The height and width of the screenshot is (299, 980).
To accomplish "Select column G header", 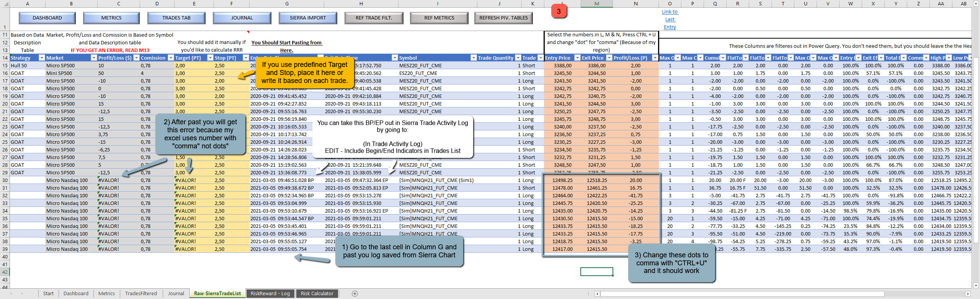I will [x=287, y=3].
